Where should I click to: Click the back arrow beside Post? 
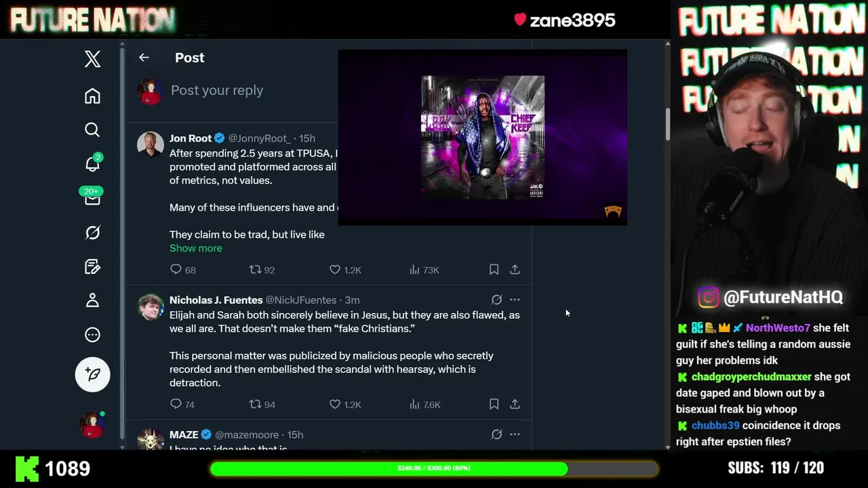144,58
